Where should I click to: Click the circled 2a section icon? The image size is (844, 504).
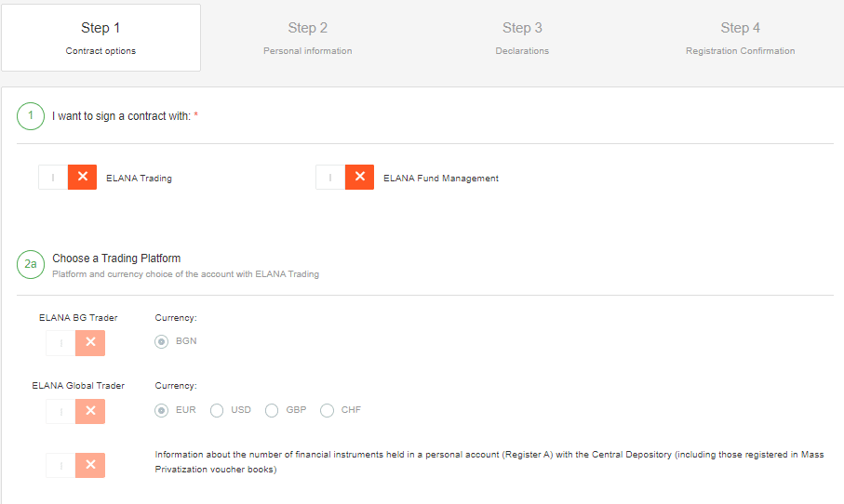[31, 265]
